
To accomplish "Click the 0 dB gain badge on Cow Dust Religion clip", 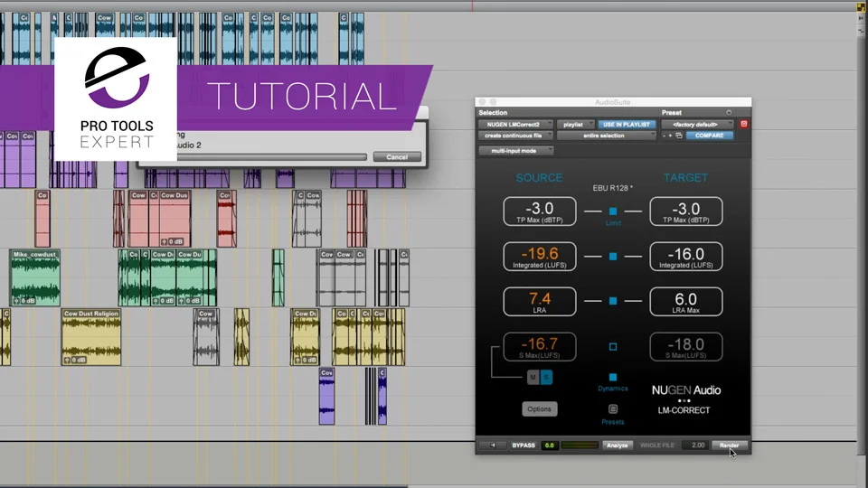I will pyautogui.click(x=75, y=360).
